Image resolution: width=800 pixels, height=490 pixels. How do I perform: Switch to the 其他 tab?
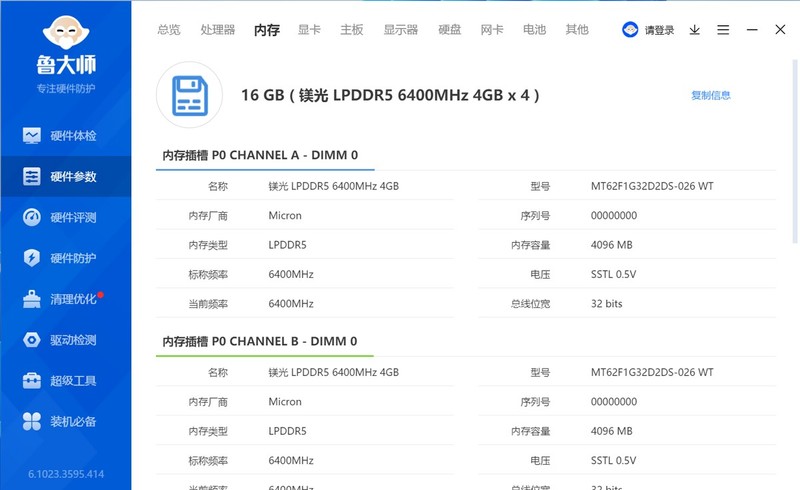(577, 30)
